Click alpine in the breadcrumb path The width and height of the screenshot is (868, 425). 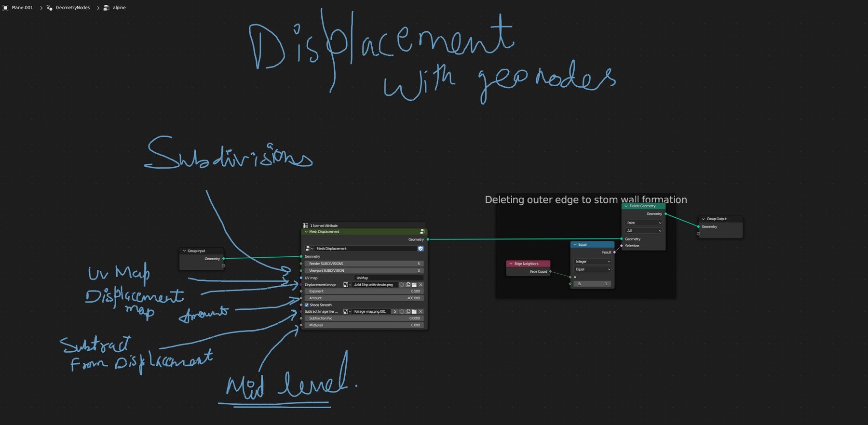pyautogui.click(x=119, y=8)
